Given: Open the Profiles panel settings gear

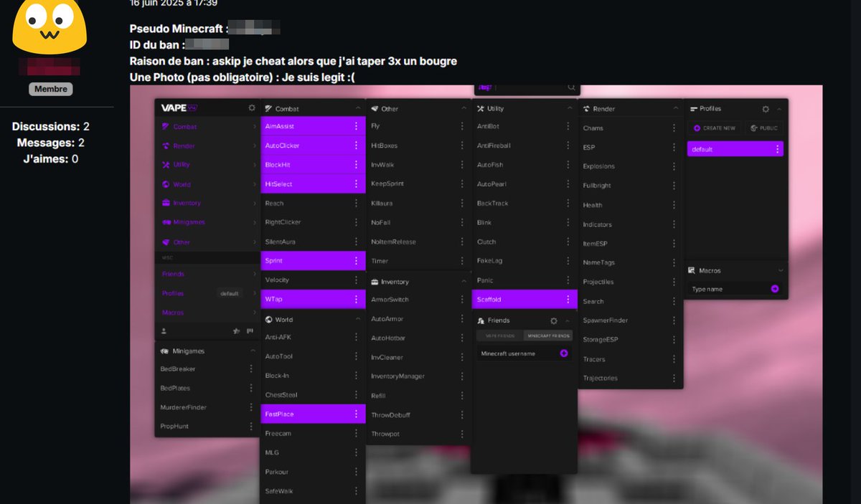Looking at the screenshot, I should [766, 109].
